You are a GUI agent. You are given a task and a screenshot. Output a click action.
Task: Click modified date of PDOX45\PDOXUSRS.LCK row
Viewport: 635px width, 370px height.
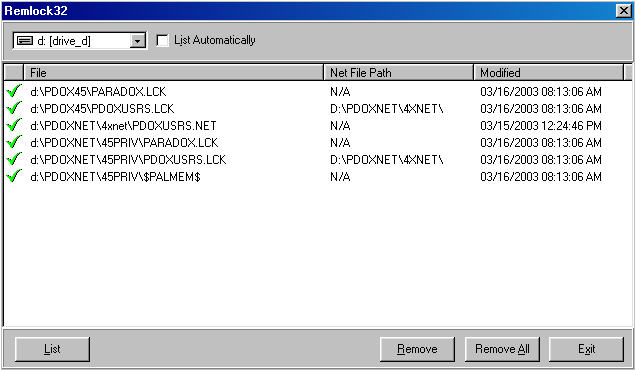point(541,108)
